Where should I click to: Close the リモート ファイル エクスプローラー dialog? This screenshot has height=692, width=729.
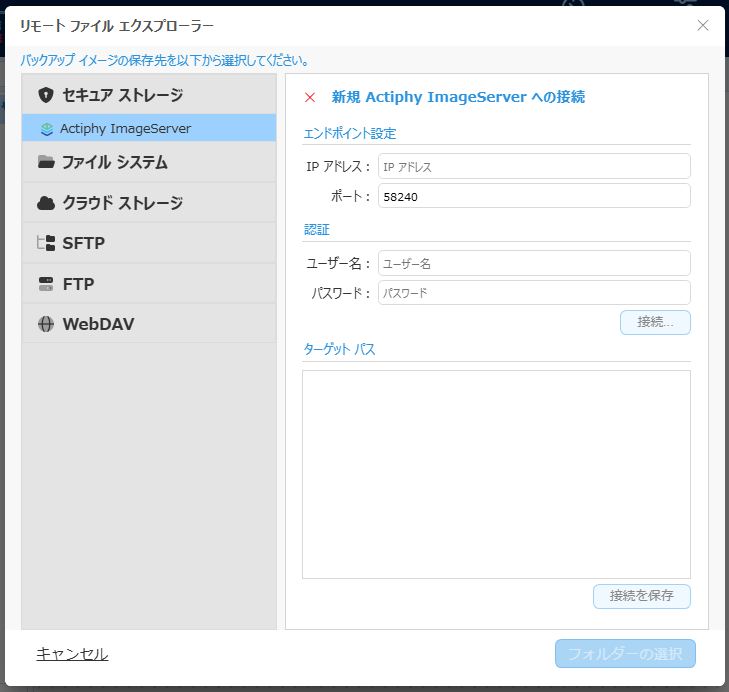[703, 26]
